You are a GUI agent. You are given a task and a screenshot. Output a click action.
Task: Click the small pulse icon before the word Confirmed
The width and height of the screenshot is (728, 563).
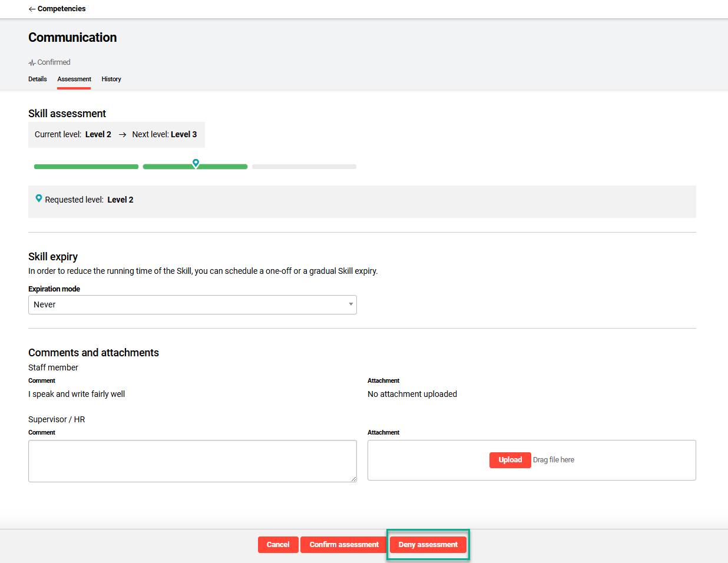click(x=32, y=62)
